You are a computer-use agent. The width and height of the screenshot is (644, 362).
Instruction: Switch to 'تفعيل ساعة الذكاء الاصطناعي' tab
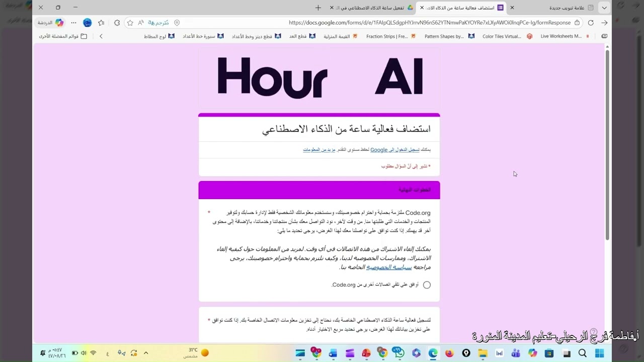click(x=372, y=8)
